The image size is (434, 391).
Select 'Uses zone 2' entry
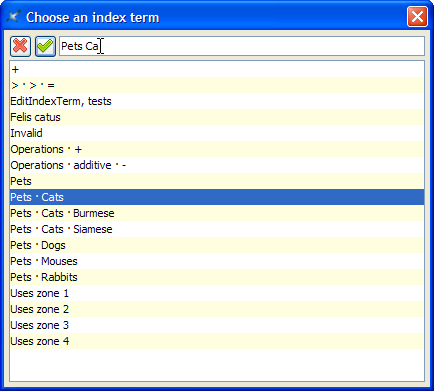217,309
